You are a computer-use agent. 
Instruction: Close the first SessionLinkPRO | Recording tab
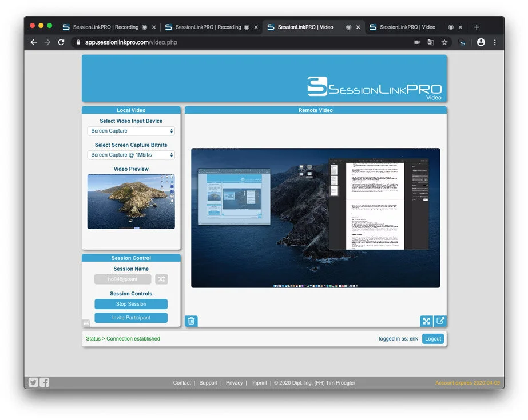pos(154,27)
